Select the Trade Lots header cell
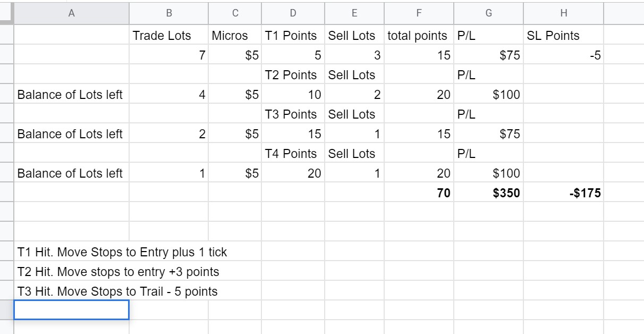Screen dimensions: 644x334 (x=168, y=36)
